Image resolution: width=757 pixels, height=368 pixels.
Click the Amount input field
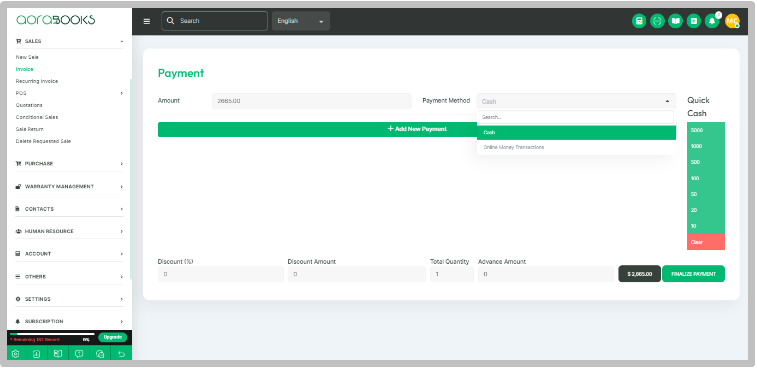click(311, 101)
